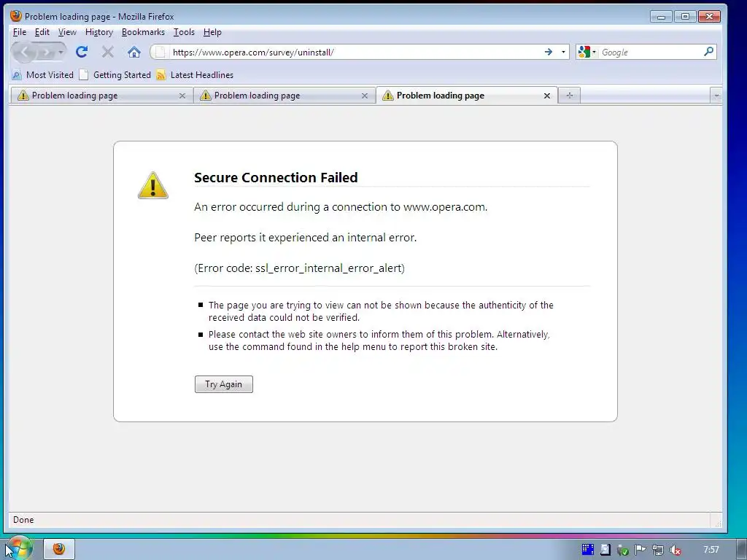
Task: Close the active third tab
Action: click(547, 96)
